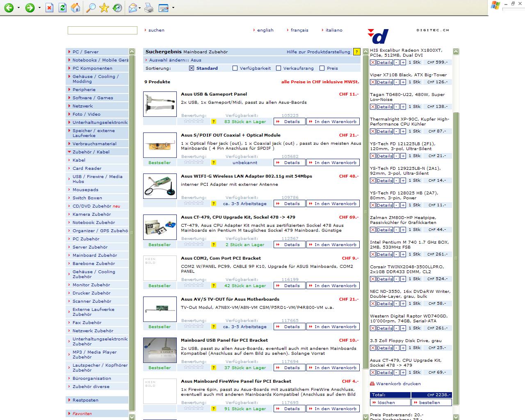Click the Refresh page icon
This screenshot has width=525, height=420.
[x=62, y=8]
